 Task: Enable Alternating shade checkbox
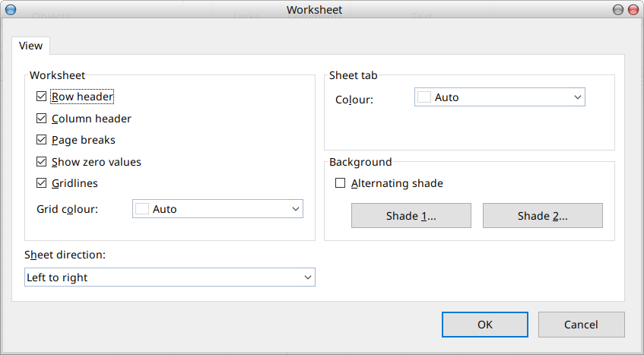tap(341, 183)
